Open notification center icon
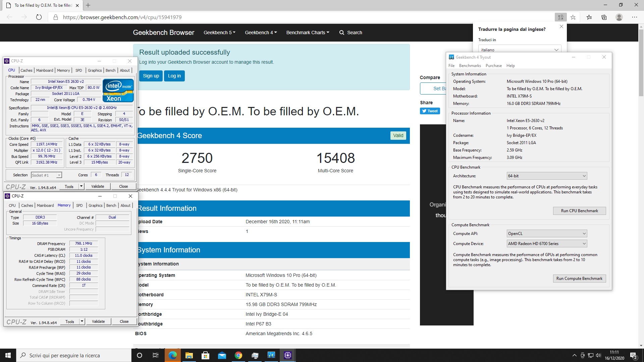This screenshot has width=644, height=362. point(633,355)
